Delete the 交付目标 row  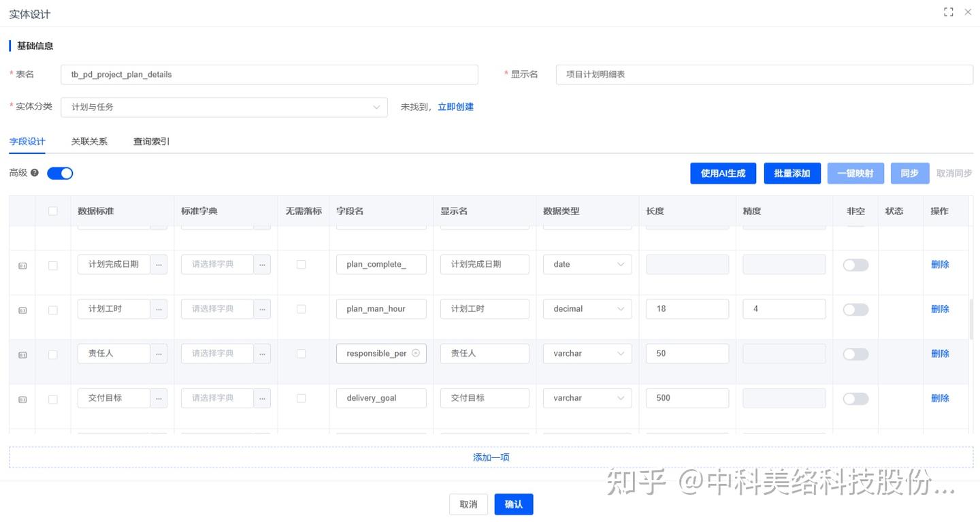(940, 398)
